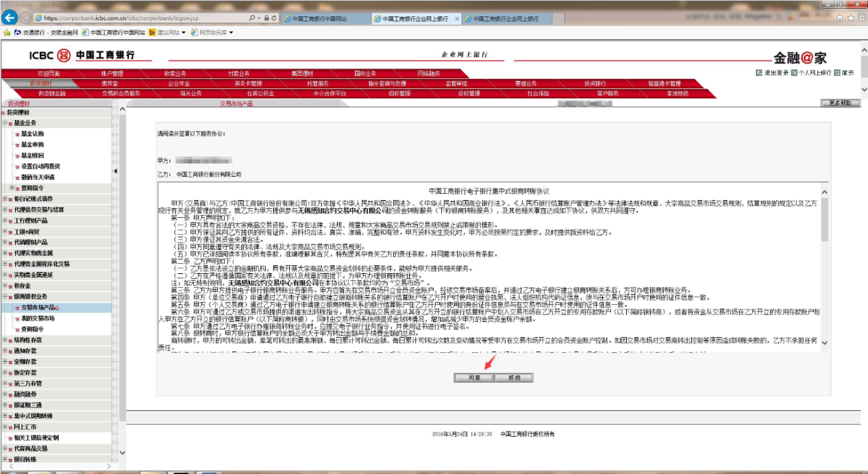Select 我的交易市场 in the sidebar

(x=38, y=319)
